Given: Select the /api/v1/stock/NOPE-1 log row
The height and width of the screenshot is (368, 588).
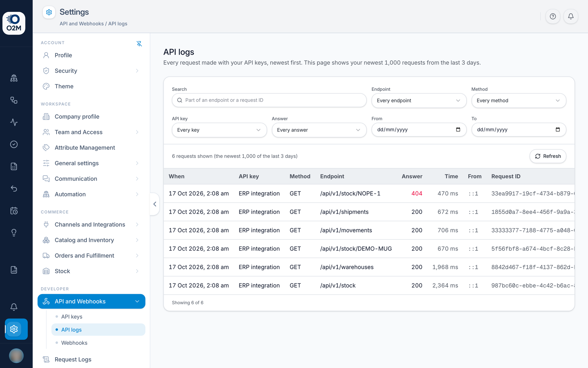Looking at the screenshot, I should [x=369, y=194].
